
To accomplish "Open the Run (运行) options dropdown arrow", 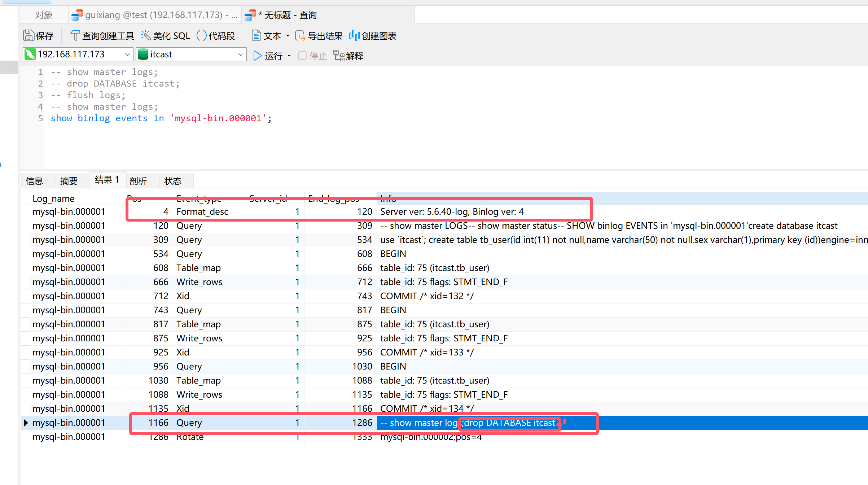I will [289, 56].
